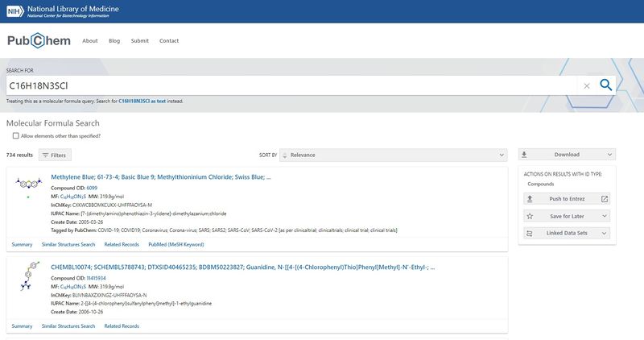The width and height of the screenshot is (644, 340).
Task: Open the About menu item
Action: point(90,41)
